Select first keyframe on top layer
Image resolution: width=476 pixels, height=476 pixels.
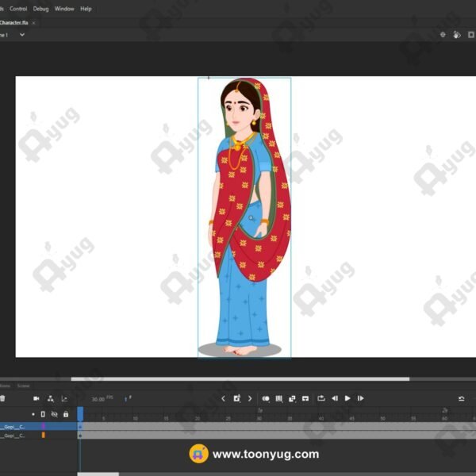80,427
